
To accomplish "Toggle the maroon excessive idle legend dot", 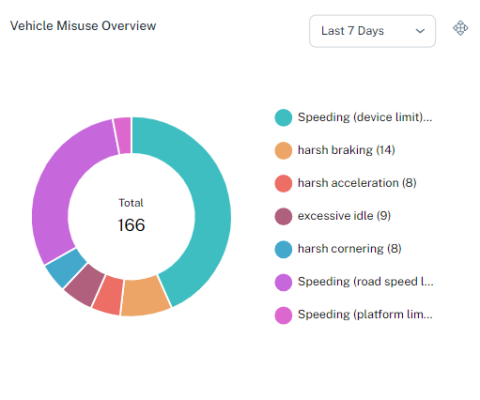I will (x=283, y=216).
